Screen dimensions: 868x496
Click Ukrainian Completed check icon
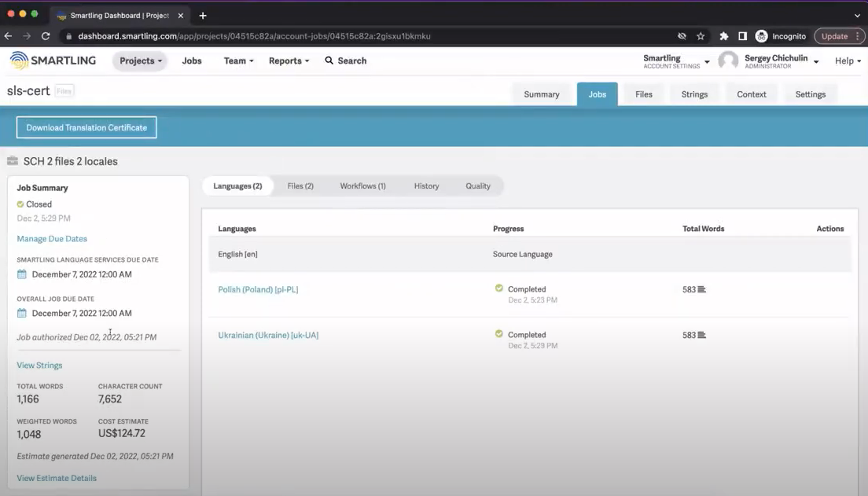click(498, 334)
